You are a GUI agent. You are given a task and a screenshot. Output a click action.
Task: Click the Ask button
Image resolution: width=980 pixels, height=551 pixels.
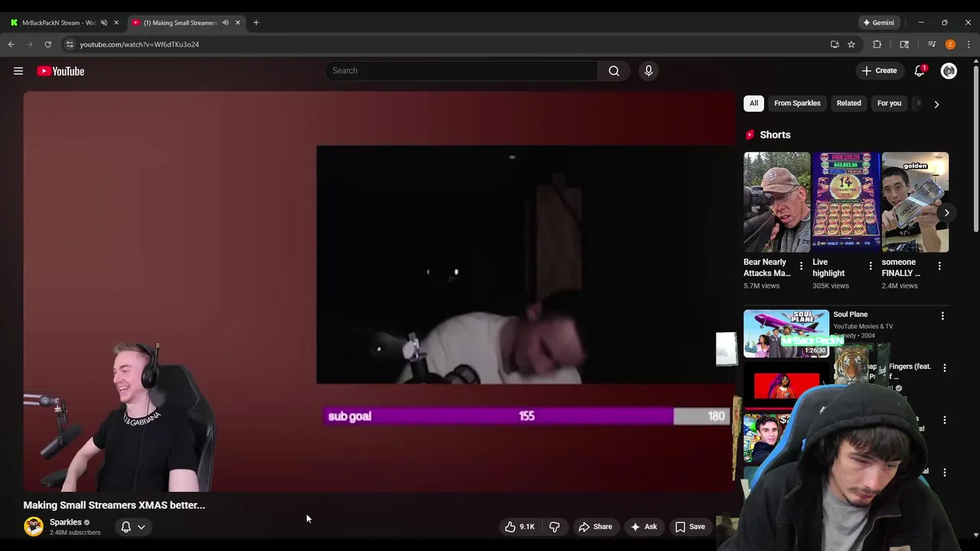pos(643,527)
